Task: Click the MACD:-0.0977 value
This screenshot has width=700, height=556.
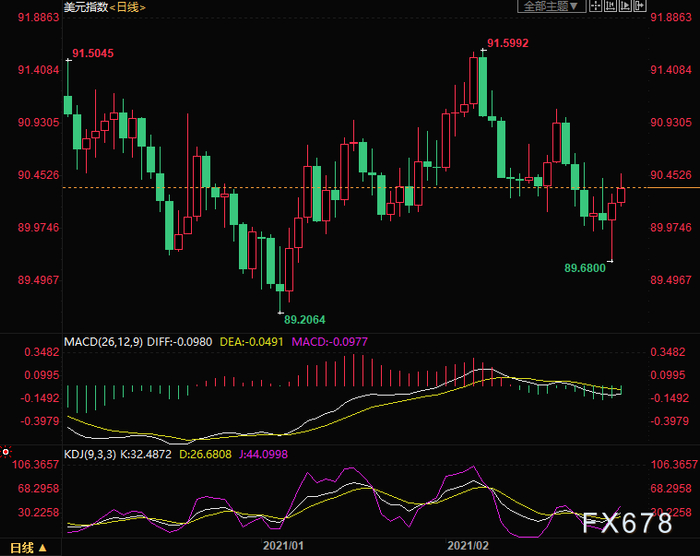Action: point(329,342)
